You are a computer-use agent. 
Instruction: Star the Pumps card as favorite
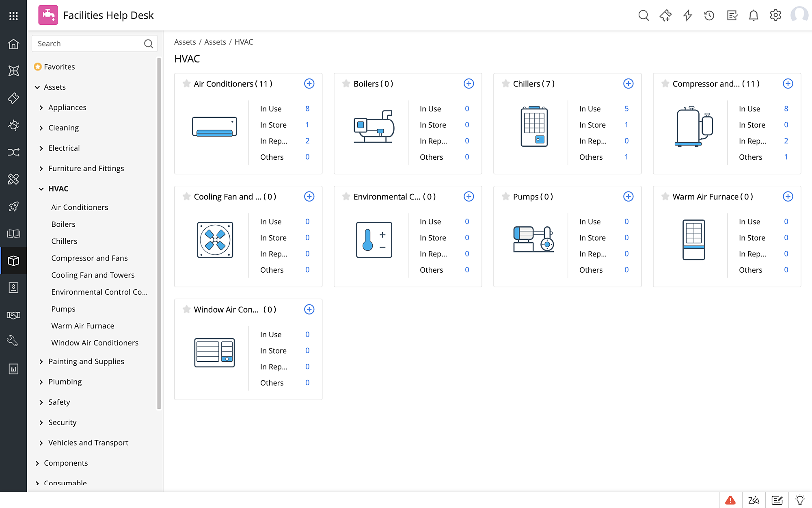(x=505, y=197)
